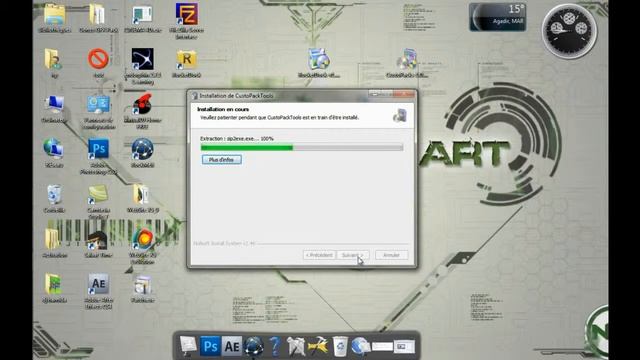
Task: Open the teal document shortcut beside FileZilla
Action: coord(142,15)
